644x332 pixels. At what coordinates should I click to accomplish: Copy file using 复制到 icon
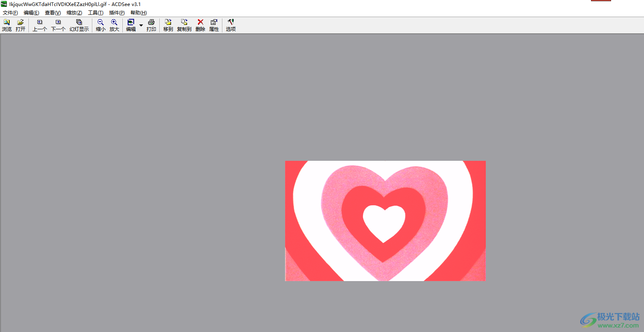(x=184, y=25)
